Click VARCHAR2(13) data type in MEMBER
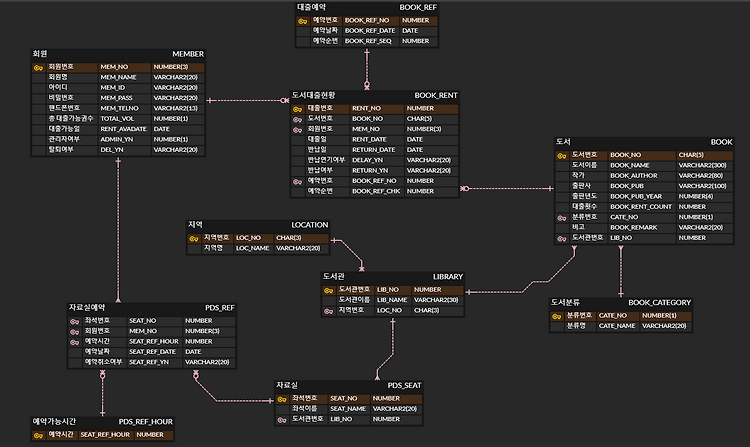The height and width of the screenshot is (447, 750). tap(176, 109)
